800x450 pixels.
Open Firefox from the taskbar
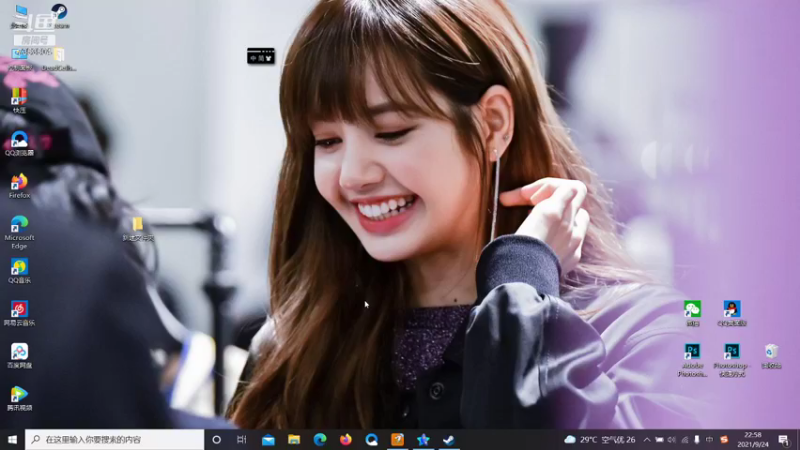[345, 439]
